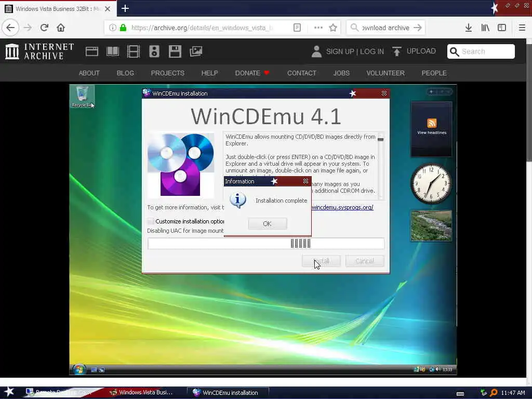Open the library bookshelf icon
532x399 pixels.
pyautogui.click(x=485, y=28)
